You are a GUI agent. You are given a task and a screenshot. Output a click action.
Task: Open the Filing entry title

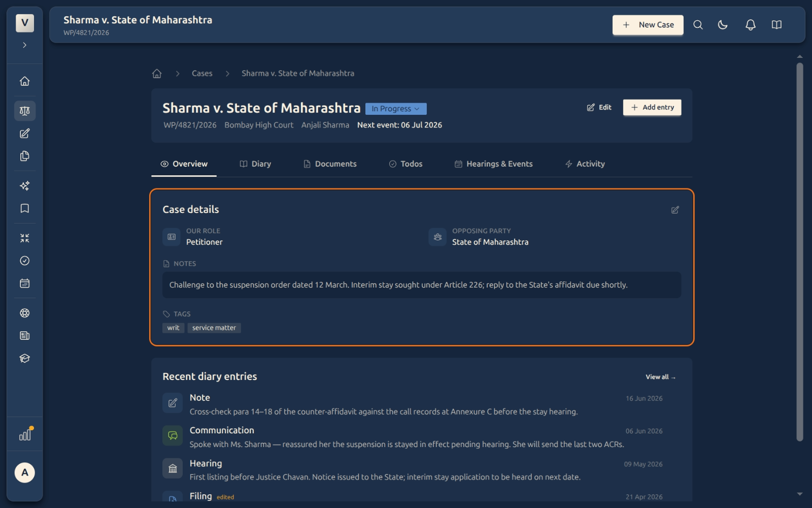(x=200, y=496)
